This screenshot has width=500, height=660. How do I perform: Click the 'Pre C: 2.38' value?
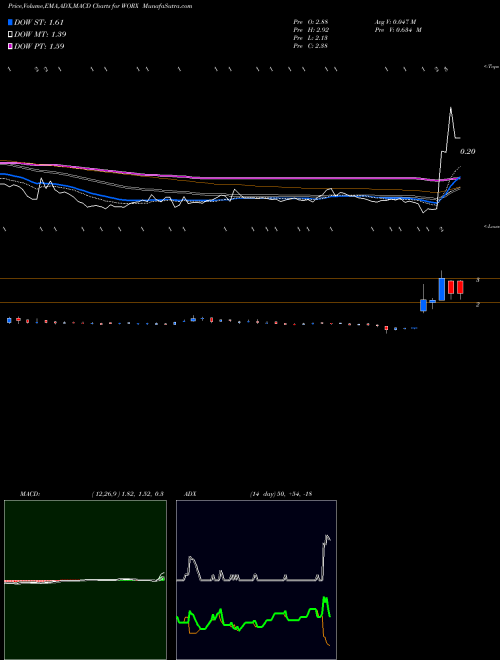point(311,46)
